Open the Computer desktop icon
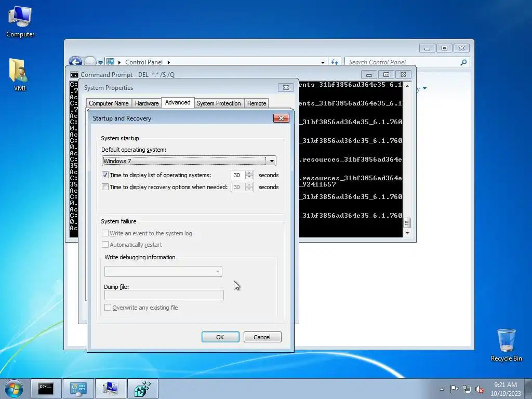Viewport: 532px width, 399px height. click(20, 22)
